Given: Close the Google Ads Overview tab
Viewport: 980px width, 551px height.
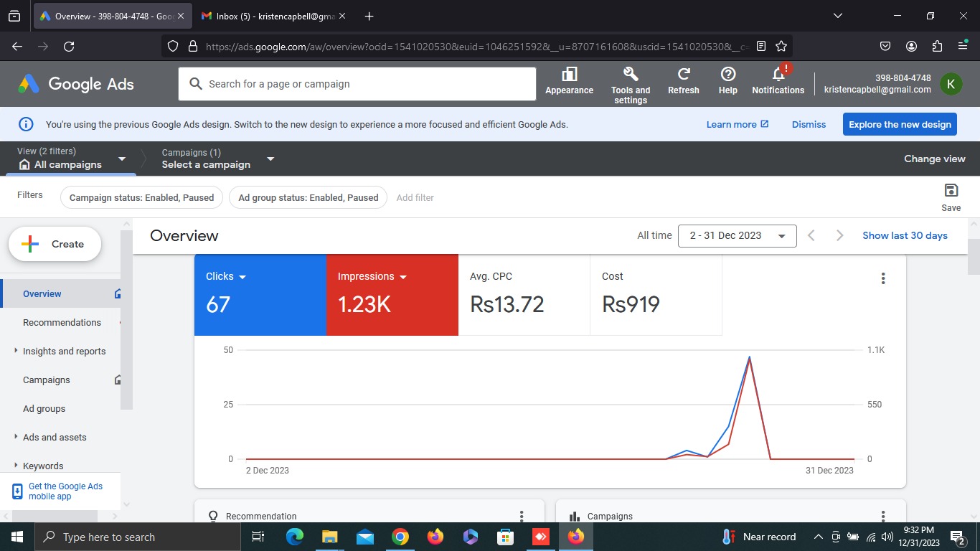Looking at the screenshot, I should pos(179,16).
